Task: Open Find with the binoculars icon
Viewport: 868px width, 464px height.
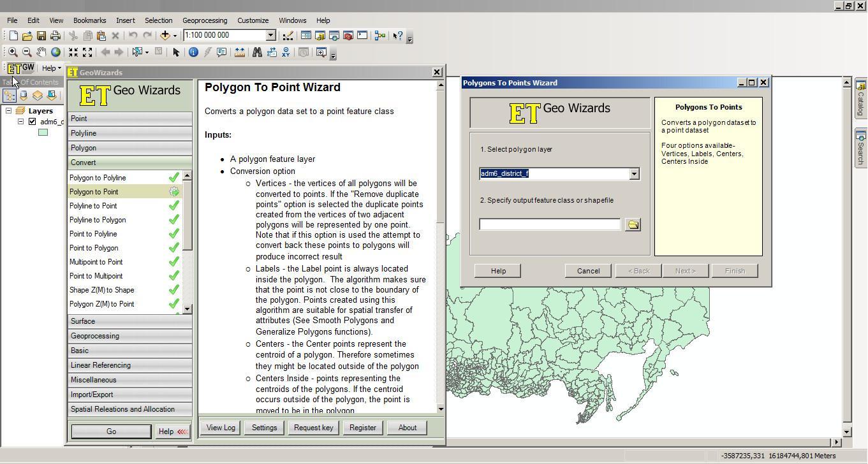Action: [257, 52]
